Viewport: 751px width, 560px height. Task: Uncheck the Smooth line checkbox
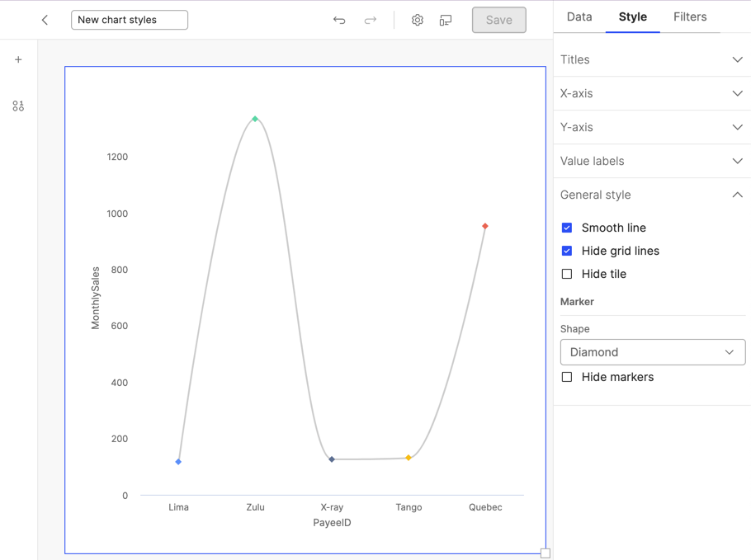click(567, 228)
